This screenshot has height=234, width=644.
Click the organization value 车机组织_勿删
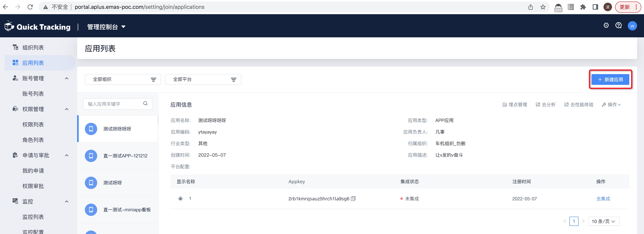click(450, 143)
